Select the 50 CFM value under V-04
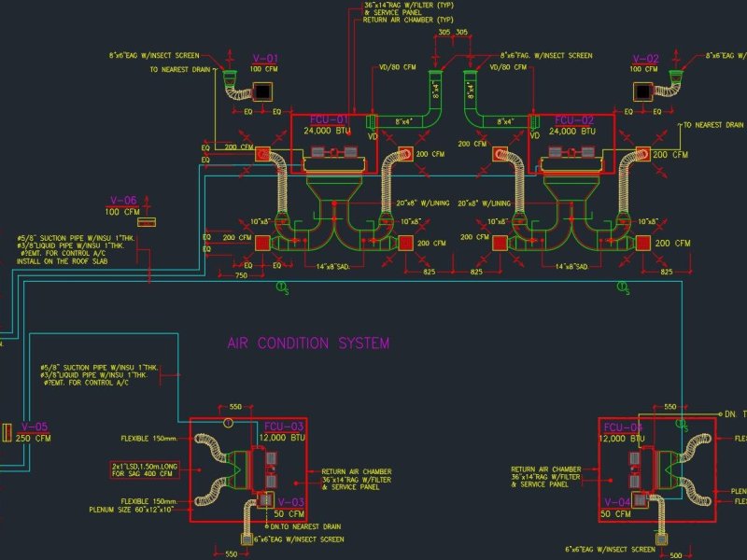747x560 pixels. (x=615, y=514)
